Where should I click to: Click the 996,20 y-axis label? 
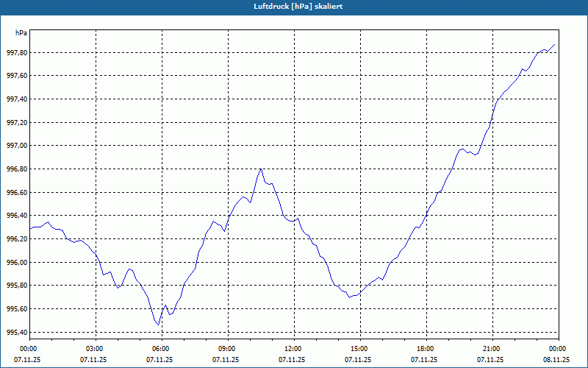(17, 238)
